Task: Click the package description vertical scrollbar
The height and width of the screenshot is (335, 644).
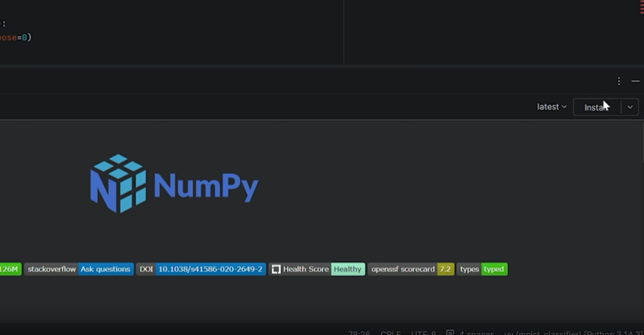Action: tap(642, 144)
